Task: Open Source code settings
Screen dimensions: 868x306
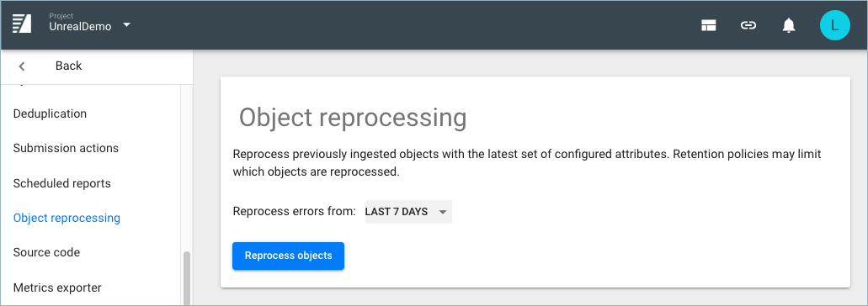Action: 46,252
